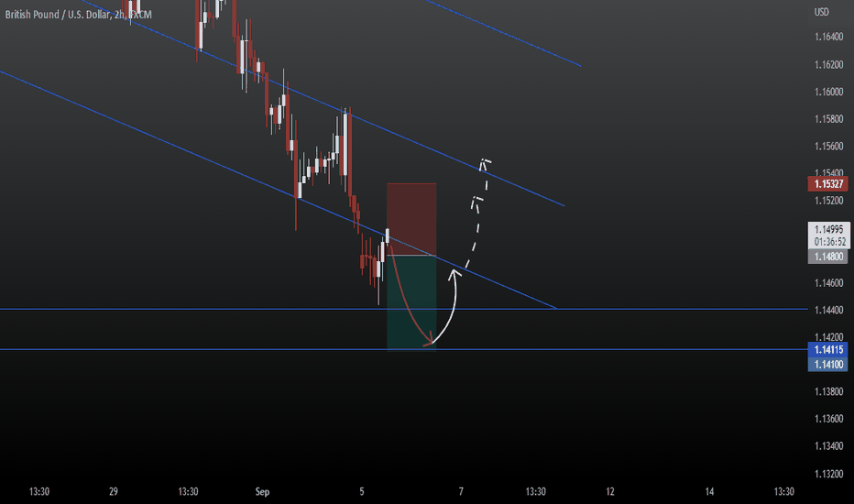
Task: Click the 1.14600 price axis label
Action: pyautogui.click(x=828, y=283)
